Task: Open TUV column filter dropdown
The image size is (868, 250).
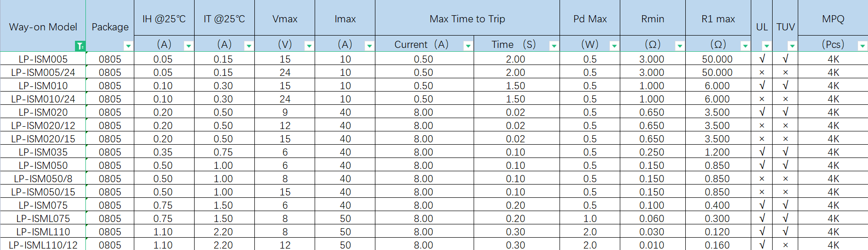Action: [792, 46]
